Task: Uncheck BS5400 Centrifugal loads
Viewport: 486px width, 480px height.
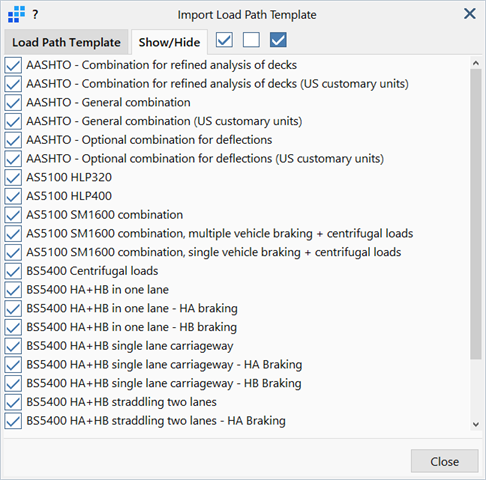Action: 13,271
